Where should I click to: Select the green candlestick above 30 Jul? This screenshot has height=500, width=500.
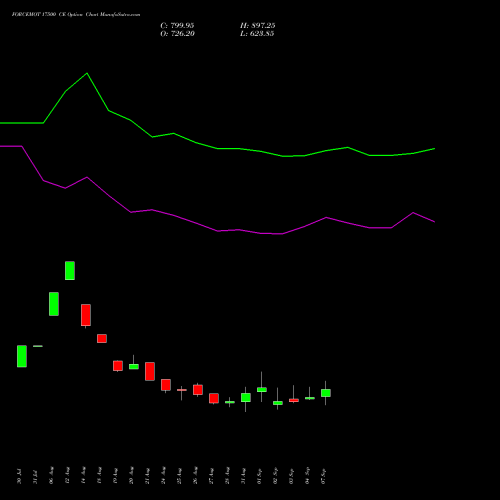[22, 356]
